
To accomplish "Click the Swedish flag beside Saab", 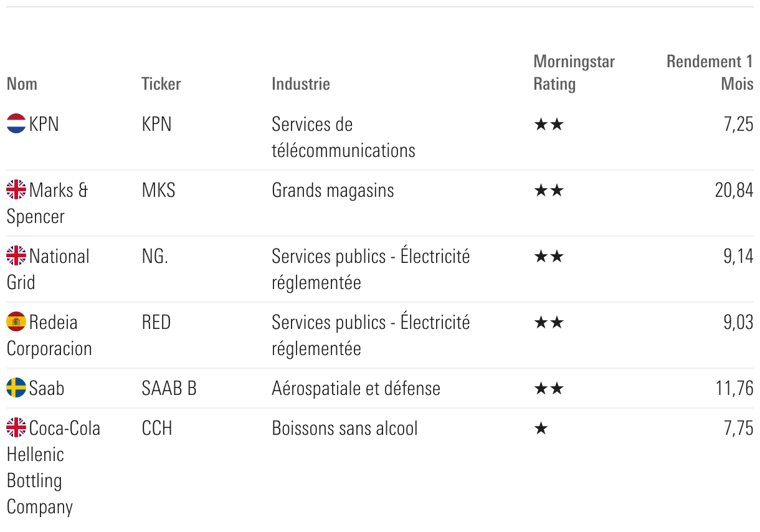I will [16, 387].
